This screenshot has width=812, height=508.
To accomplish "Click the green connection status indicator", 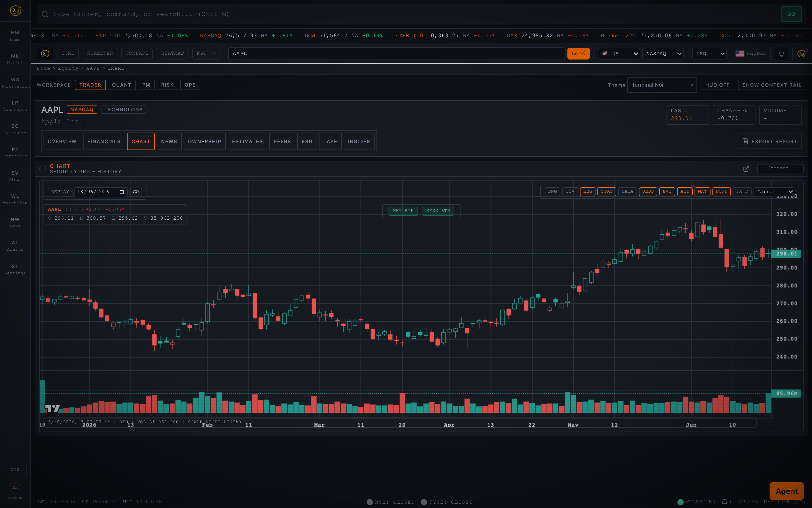I will (x=681, y=502).
